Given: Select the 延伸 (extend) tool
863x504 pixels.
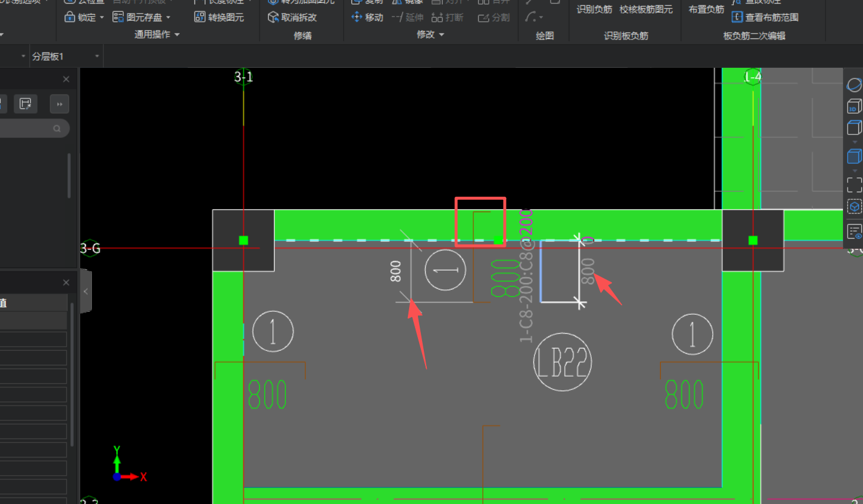Looking at the screenshot, I should pyautogui.click(x=407, y=17).
